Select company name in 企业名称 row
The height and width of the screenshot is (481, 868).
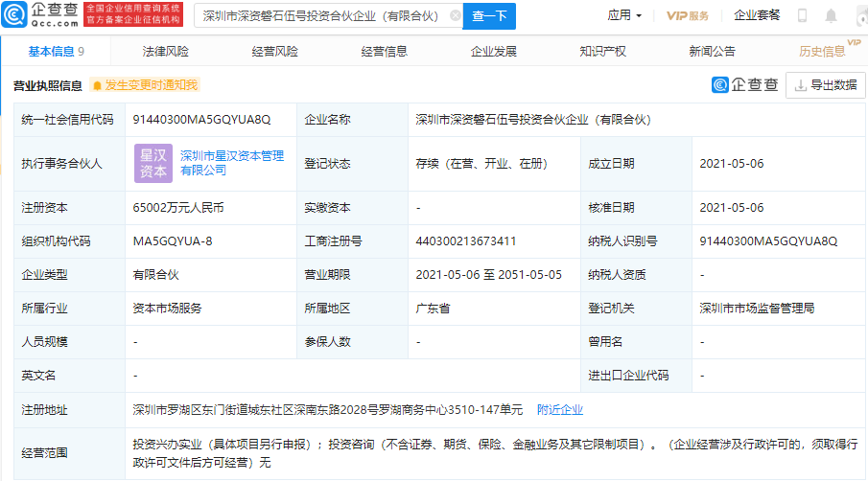(533, 120)
